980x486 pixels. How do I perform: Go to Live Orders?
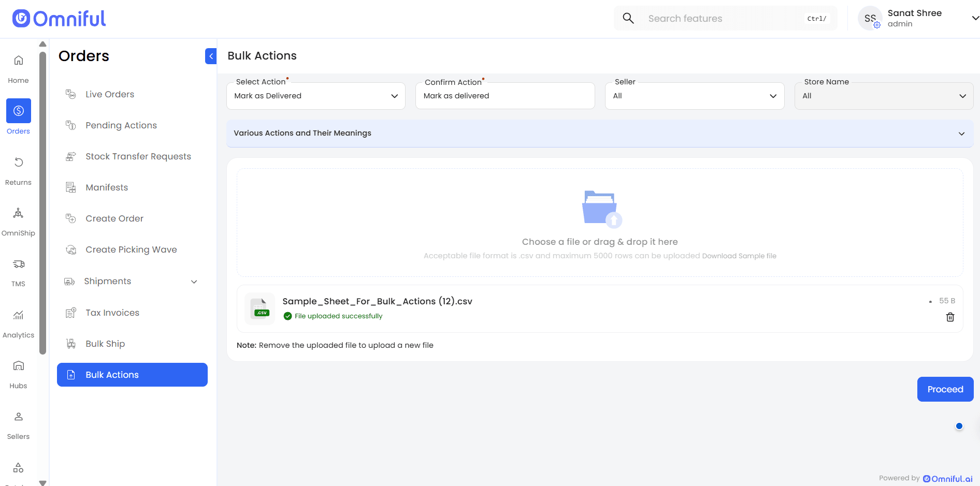110,94
